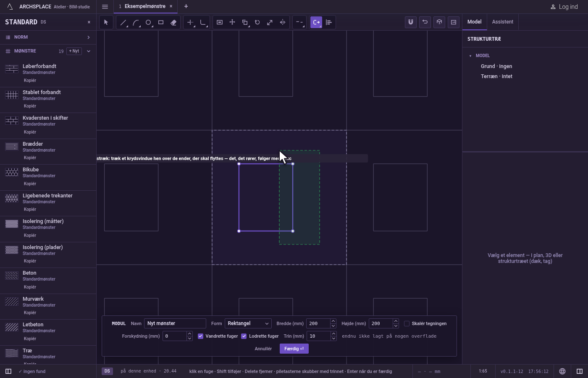The height and width of the screenshot is (378, 588).
Task: Click the Navn field with Nyt mønster
Action: [175, 323]
